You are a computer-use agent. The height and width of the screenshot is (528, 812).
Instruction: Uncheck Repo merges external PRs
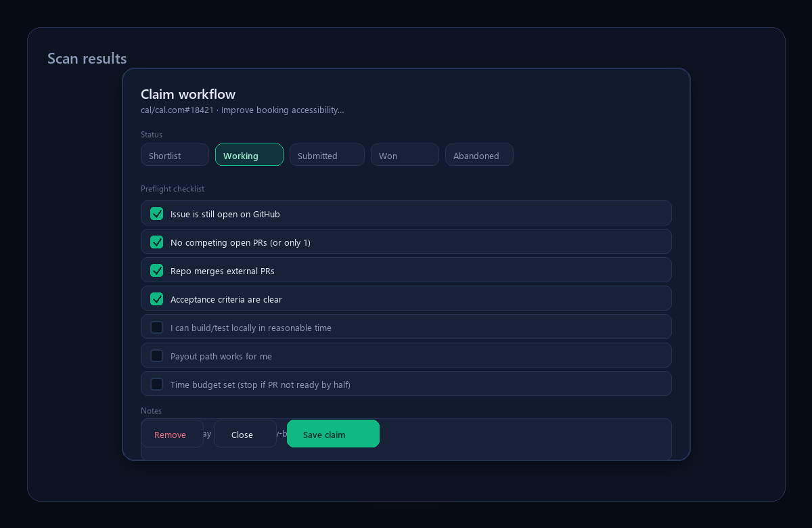pos(157,271)
